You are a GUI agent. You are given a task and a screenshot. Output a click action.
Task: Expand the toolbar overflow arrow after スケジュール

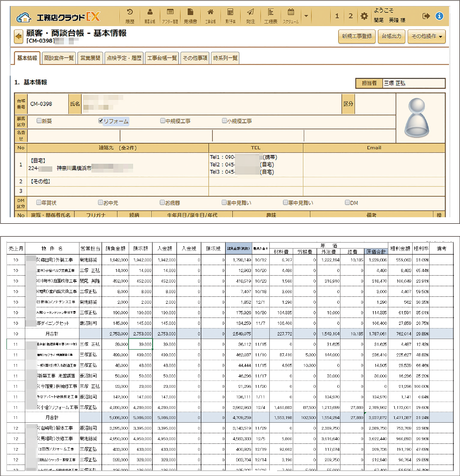tap(307, 16)
